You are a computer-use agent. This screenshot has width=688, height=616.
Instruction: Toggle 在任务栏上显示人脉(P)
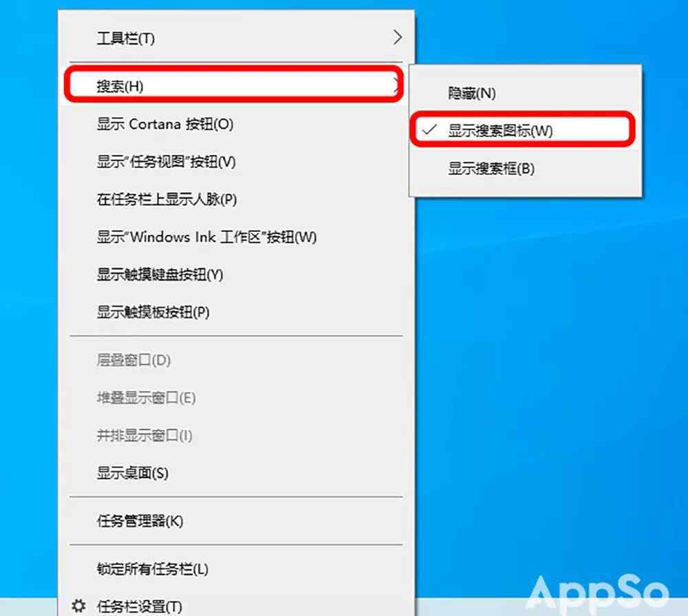click(x=235, y=200)
